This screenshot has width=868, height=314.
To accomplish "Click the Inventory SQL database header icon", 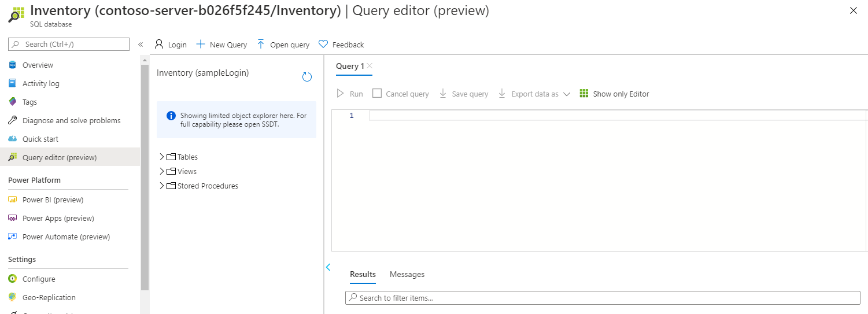I will pos(16,14).
